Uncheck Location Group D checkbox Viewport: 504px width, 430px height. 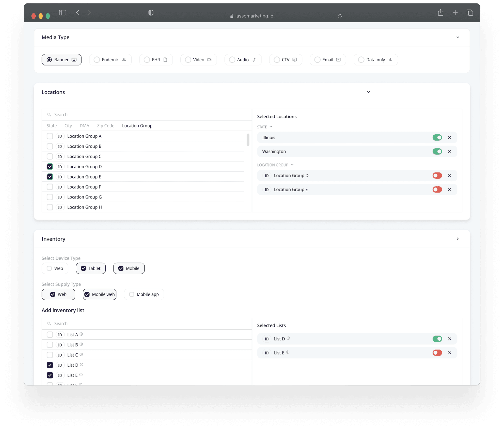(x=50, y=167)
